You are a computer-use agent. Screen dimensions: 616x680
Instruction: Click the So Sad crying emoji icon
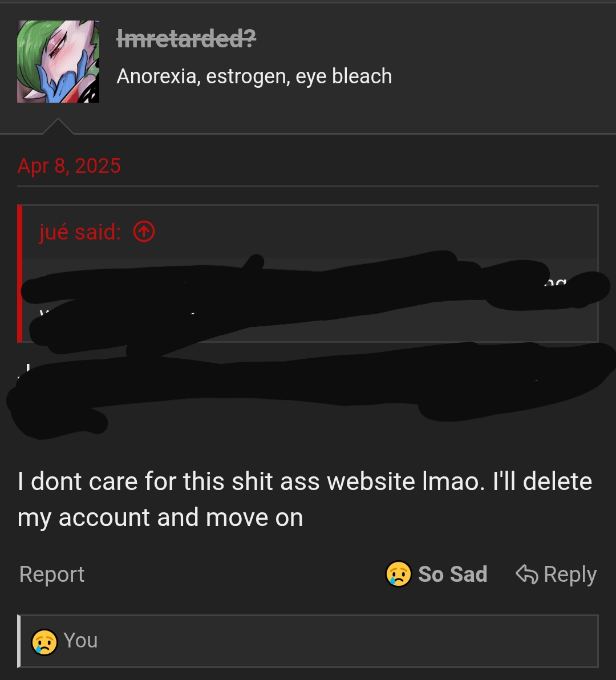398,574
